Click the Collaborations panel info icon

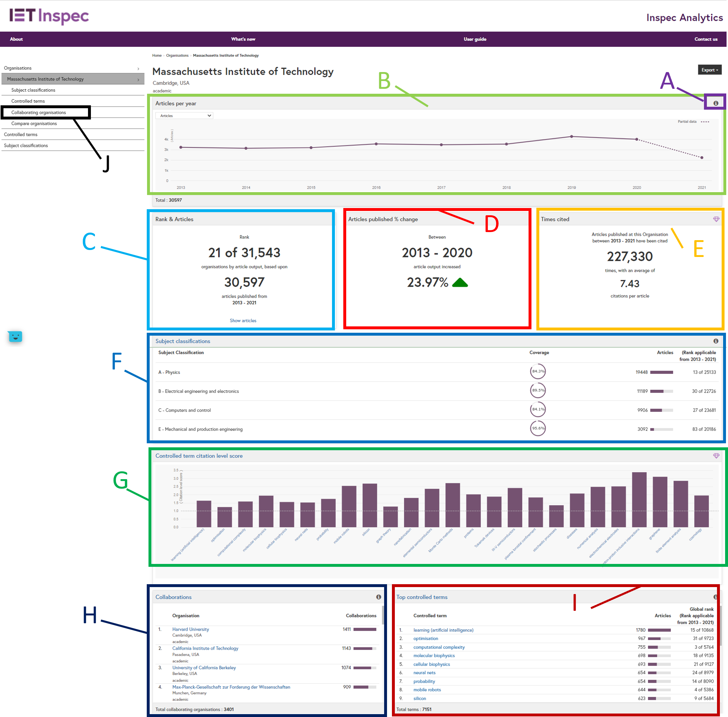[378, 597]
